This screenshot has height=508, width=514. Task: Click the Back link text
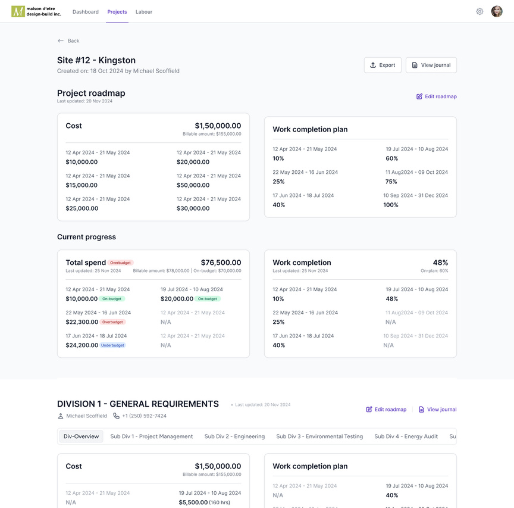pos(73,41)
